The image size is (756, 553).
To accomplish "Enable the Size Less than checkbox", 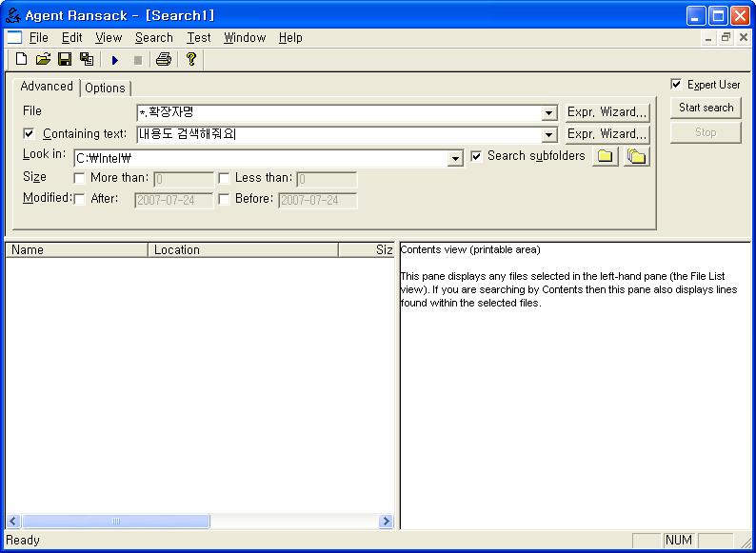I will click(224, 178).
